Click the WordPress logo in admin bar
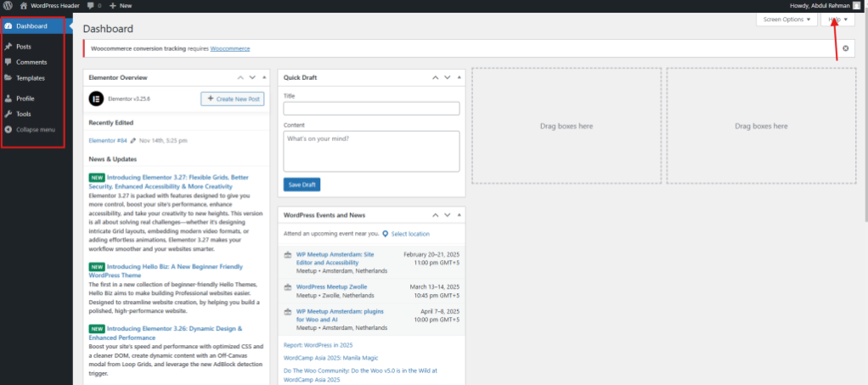Image resolution: width=868 pixels, height=385 pixels. pos(8,5)
